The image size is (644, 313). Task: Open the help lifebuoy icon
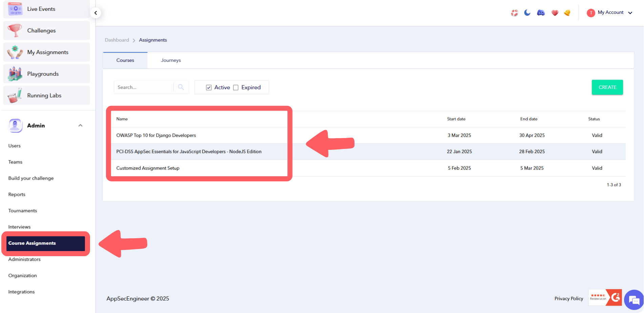514,13
